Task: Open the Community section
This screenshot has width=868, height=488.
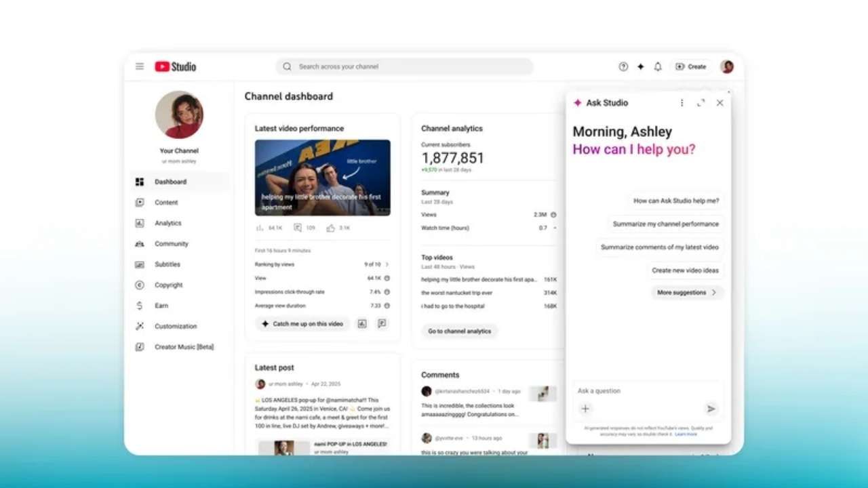Action: 171,243
